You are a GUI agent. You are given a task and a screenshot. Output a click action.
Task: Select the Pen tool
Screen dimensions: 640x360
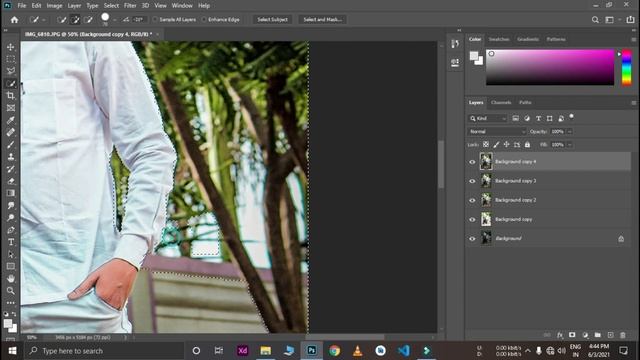(11, 230)
